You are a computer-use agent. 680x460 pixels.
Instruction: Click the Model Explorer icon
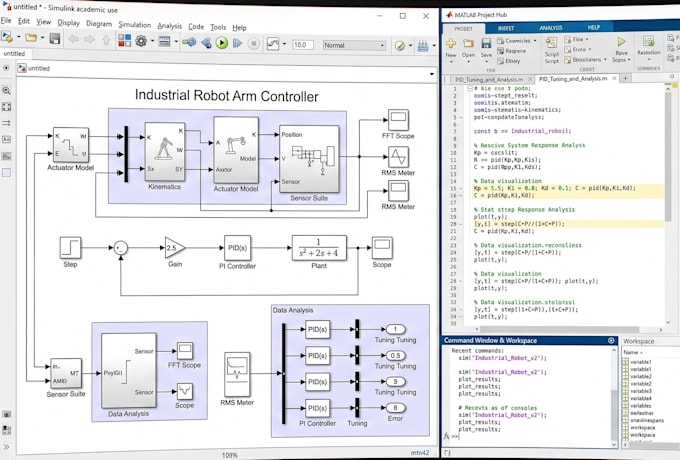(x=164, y=42)
